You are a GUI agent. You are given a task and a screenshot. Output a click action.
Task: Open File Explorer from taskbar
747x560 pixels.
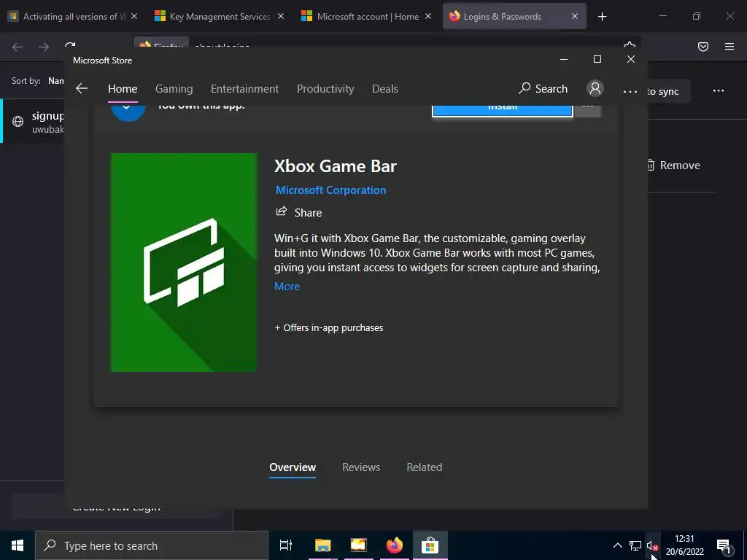click(322, 545)
